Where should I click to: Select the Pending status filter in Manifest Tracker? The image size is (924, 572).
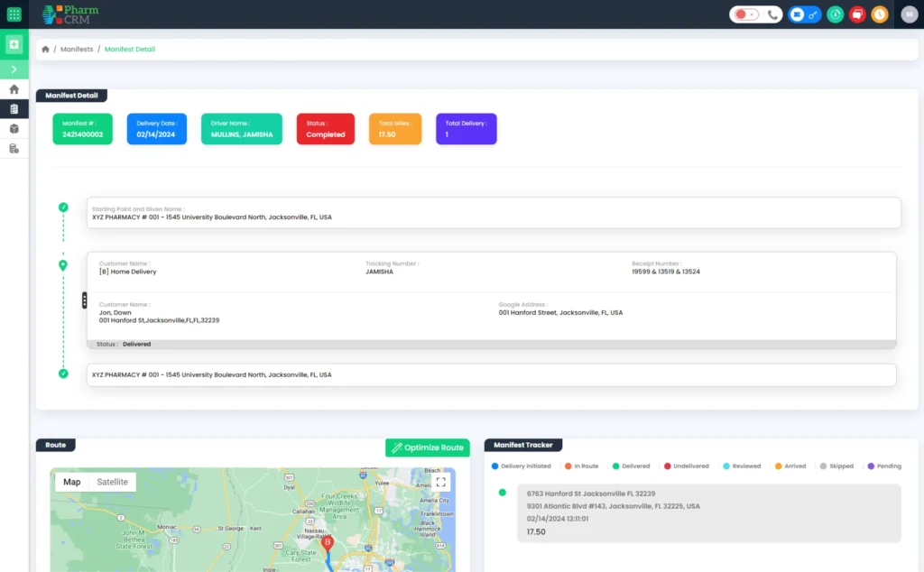tap(885, 466)
